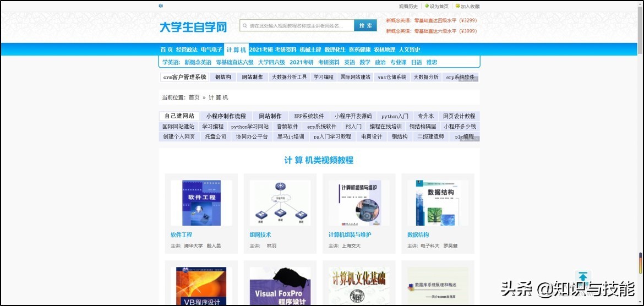Image resolution: width=644 pixels, height=306 pixels.
Task: Open the 数理化生 nav tab
Action: point(335,50)
